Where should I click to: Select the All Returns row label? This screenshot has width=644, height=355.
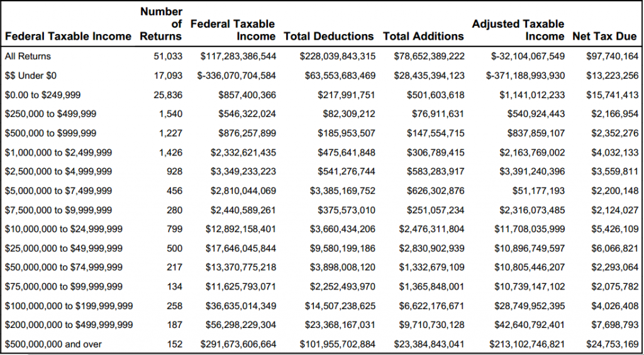[28, 56]
